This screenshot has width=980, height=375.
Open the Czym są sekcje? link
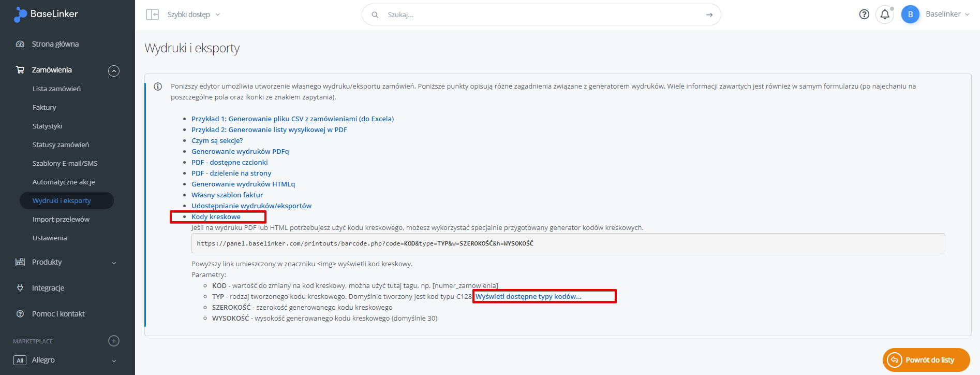(x=217, y=140)
